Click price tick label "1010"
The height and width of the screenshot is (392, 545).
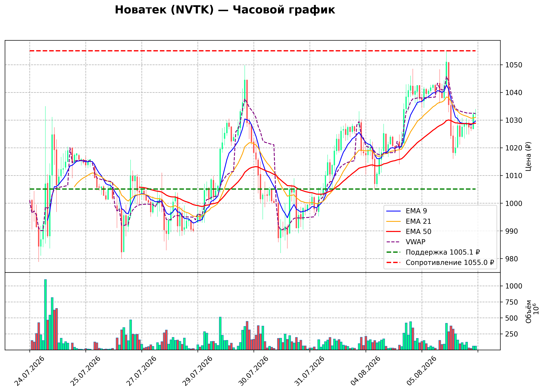[x=514, y=176]
